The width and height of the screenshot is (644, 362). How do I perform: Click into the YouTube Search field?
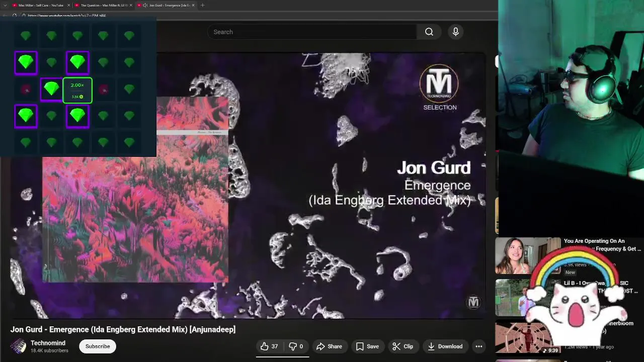(x=312, y=32)
